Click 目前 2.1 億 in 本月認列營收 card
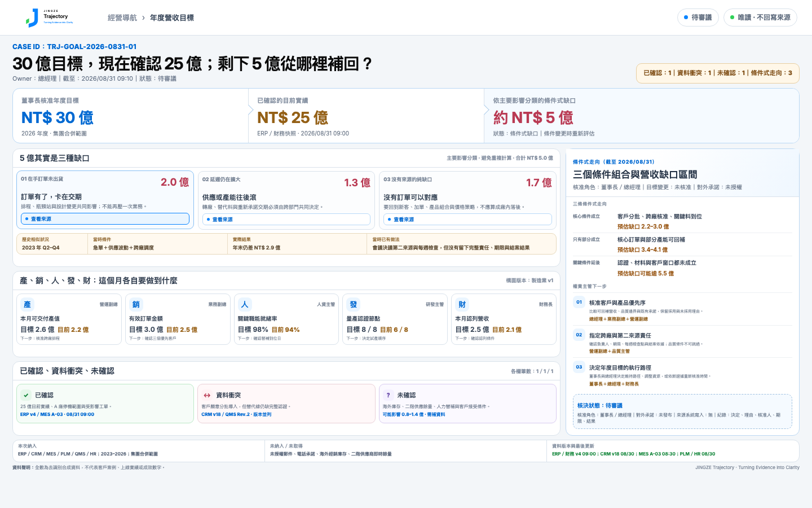This screenshot has height=508, width=812. (507, 330)
